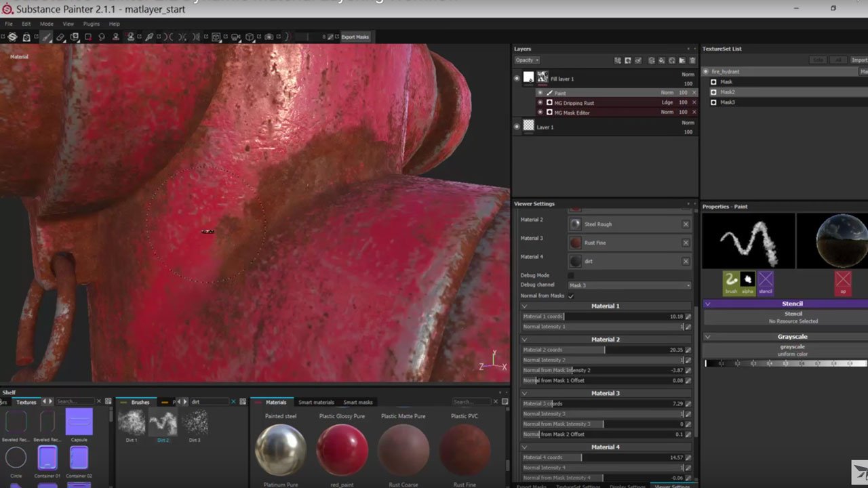Toggle visibility of Layer 1
Screen dimensions: 868x488
517,127
